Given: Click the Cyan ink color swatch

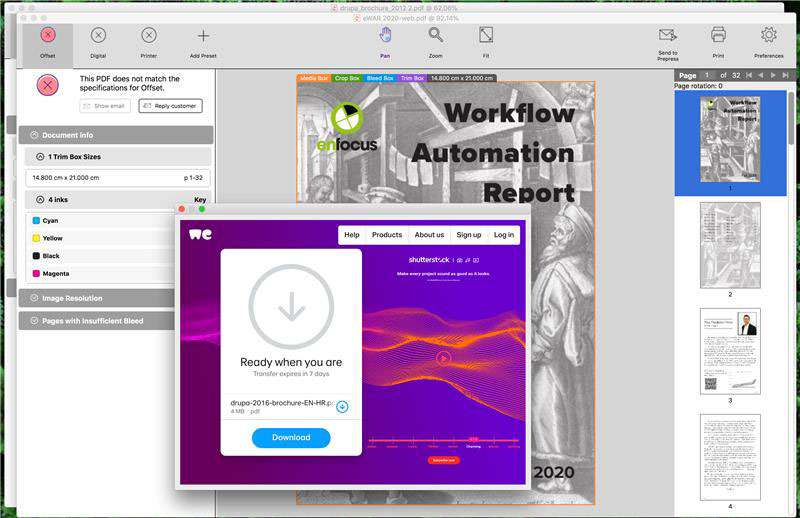Looking at the screenshot, I should click(x=36, y=220).
